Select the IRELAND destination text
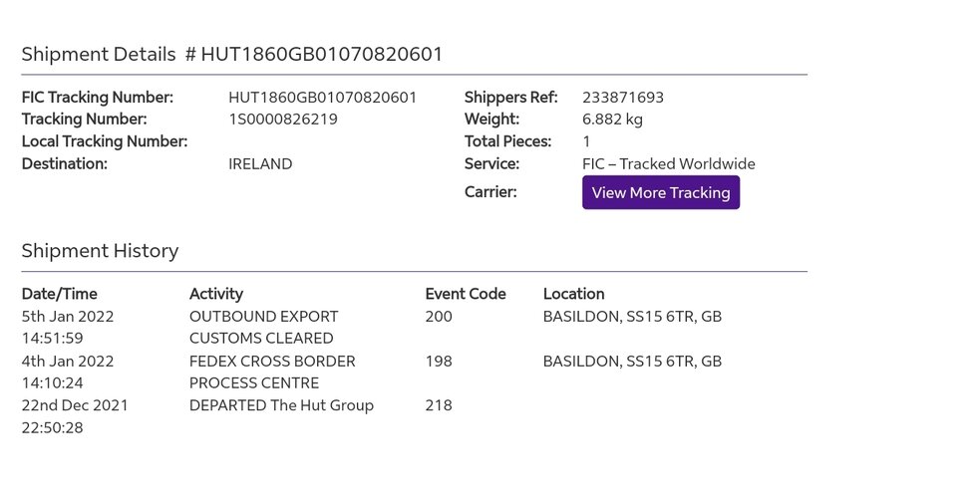 [260, 164]
